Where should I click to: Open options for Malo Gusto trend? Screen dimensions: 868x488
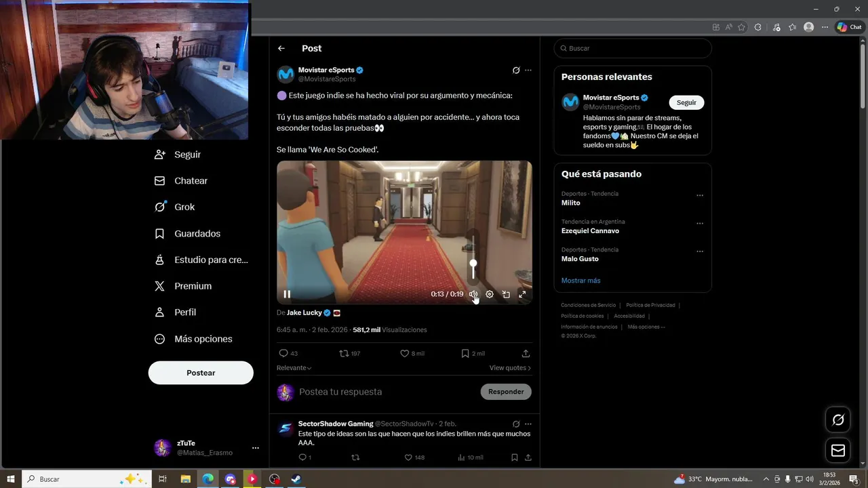point(700,251)
